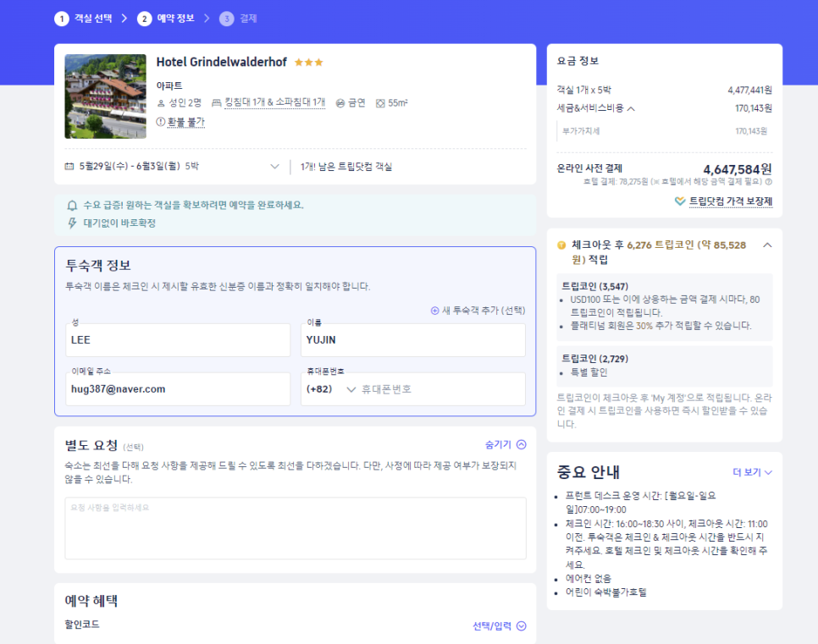Click the three-star rating icons
The height and width of the screenshot is (644, 818).
coord(309,63)
